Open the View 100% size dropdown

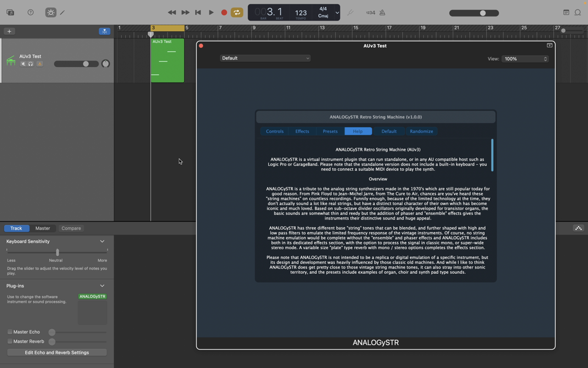click(525, 59)
